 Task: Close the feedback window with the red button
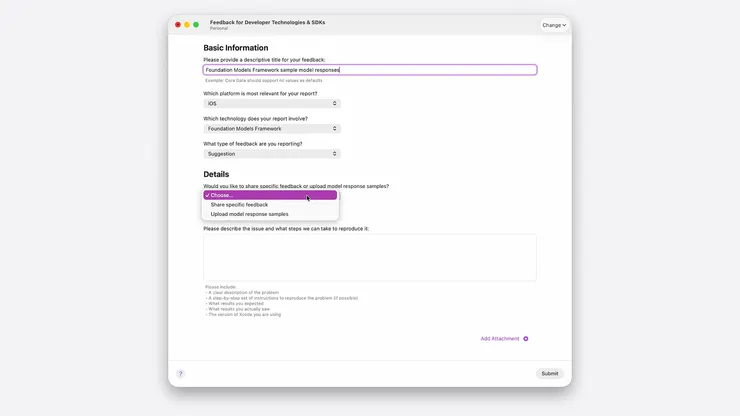tap(178, 24)
